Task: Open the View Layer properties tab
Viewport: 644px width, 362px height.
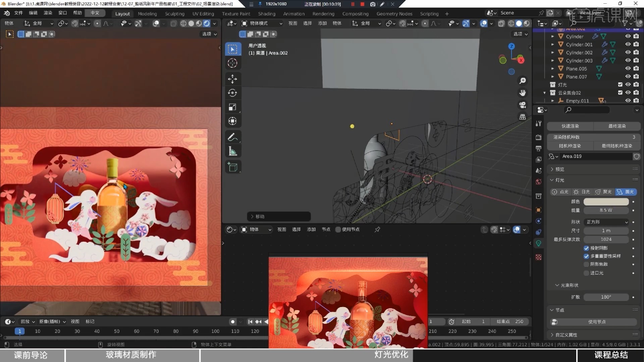Action: (539, 160)
